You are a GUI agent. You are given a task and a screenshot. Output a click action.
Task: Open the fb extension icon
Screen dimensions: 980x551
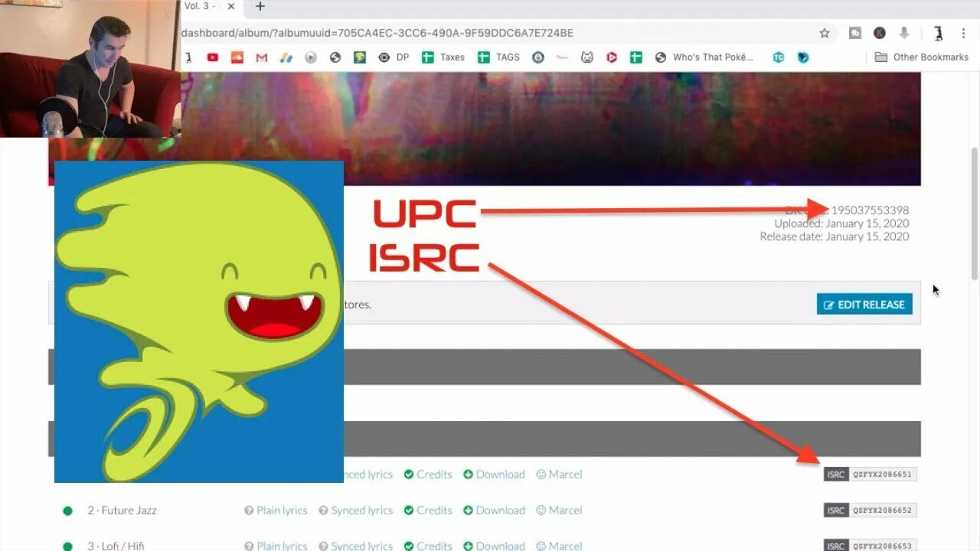pos(855,33)
